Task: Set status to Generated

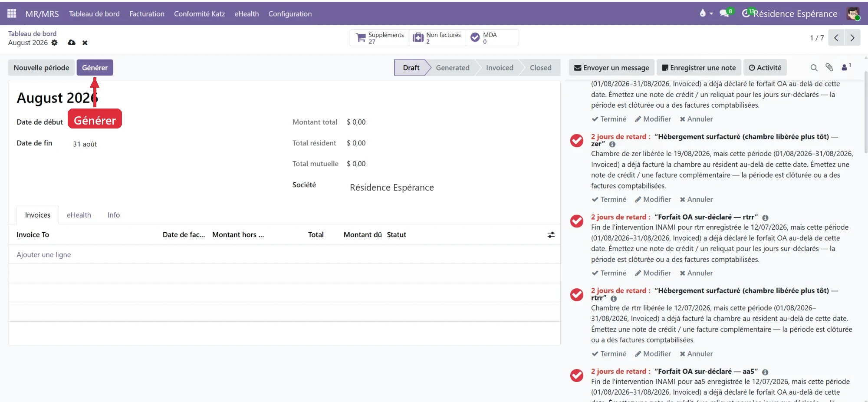Action: tap(453, 68)
